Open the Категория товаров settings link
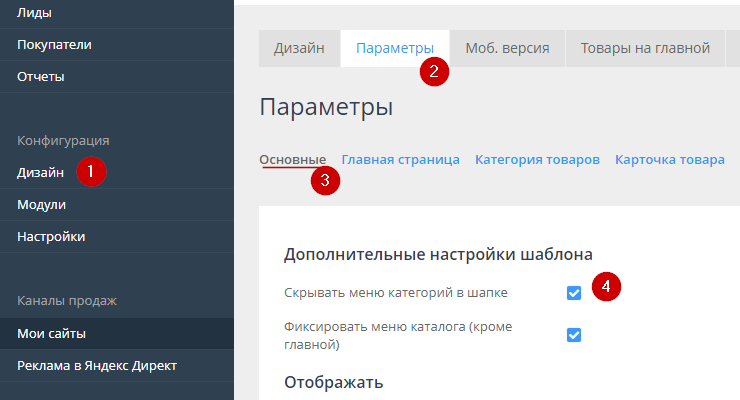740x400 pixels. point(537,159)
